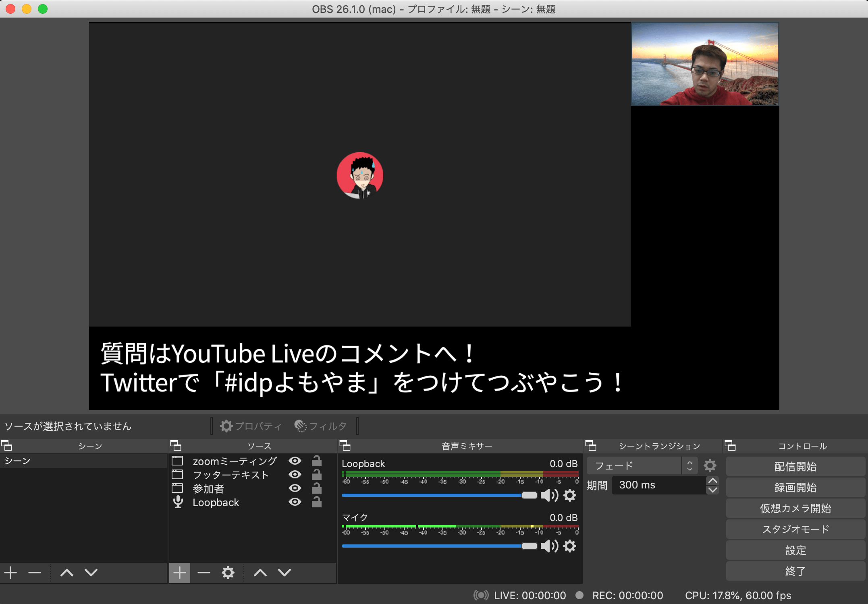Lock the Loopback source
The image size is (868, 604).
pyautogui.click(x=317, y=502)
